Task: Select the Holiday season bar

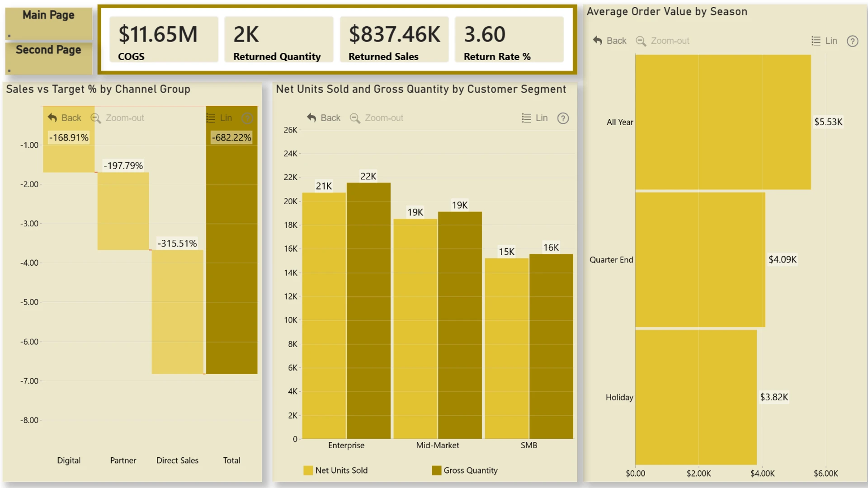Action: coord(696,397)
